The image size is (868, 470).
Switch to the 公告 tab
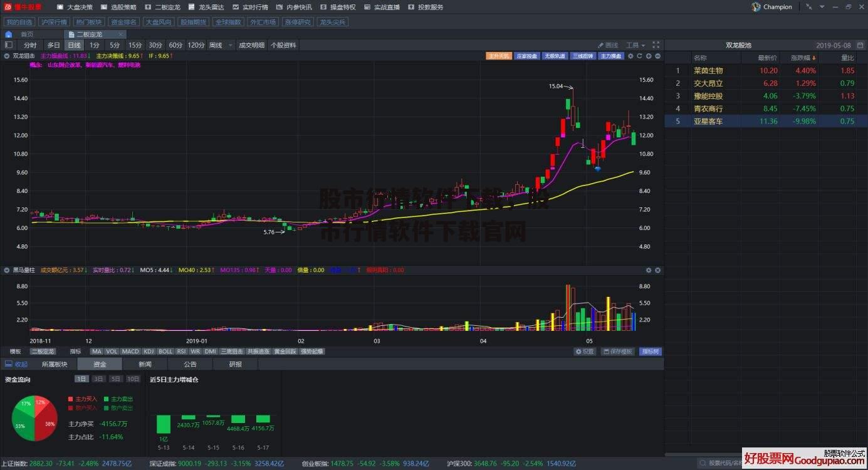(190, 364)
